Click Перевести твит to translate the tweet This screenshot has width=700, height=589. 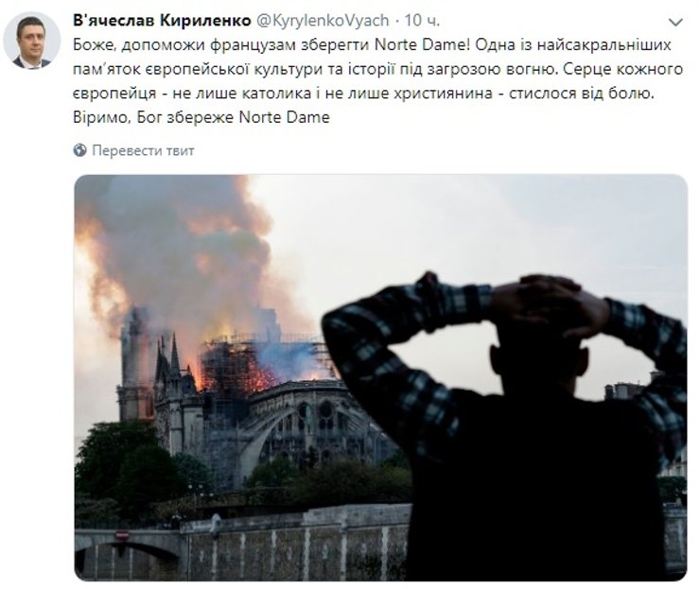143,150
